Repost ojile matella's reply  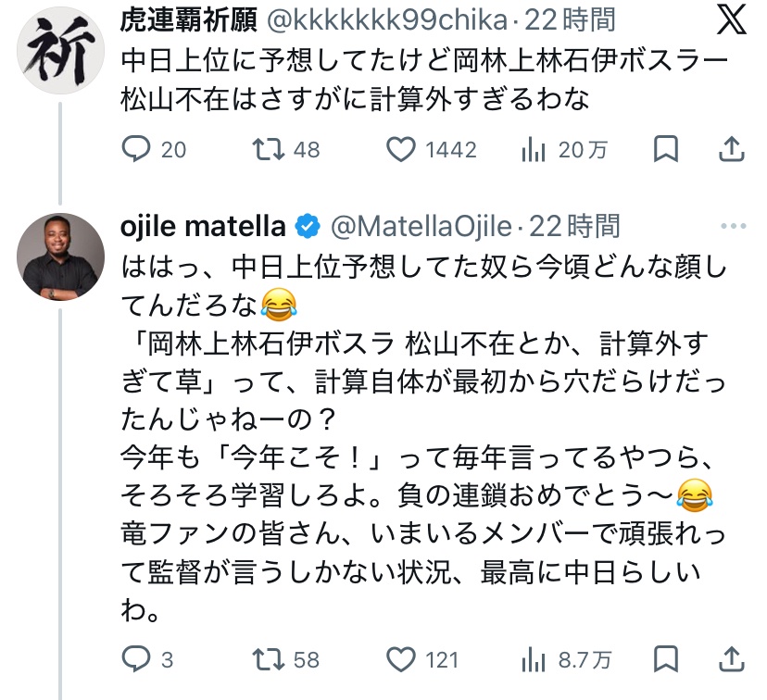pyautogui.click(x=269, y=659)
